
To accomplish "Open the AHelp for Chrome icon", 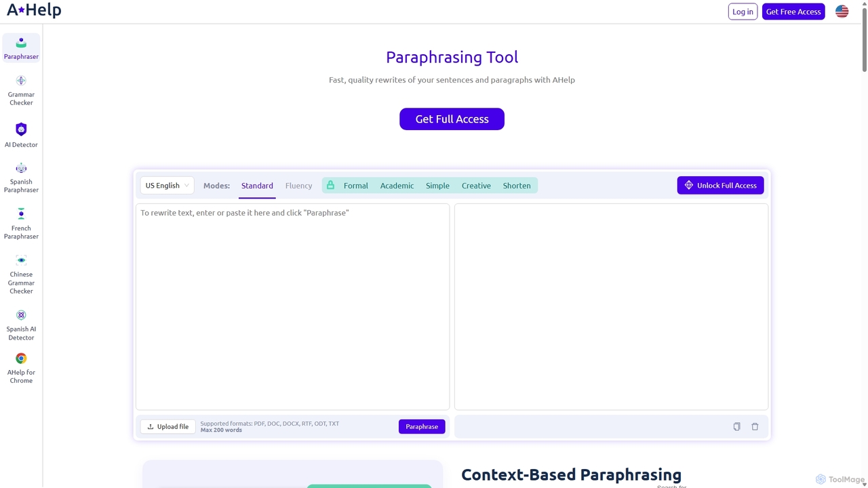I will click(21, 359).
